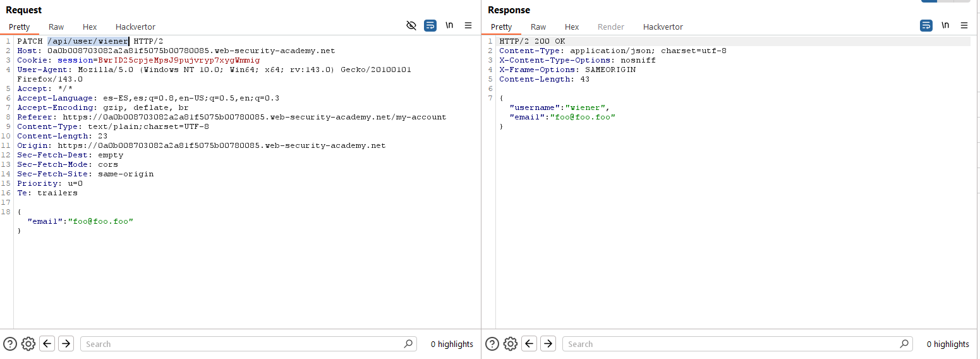
Task: Jump to previous search match in Response
Action: tap(529, 344)
